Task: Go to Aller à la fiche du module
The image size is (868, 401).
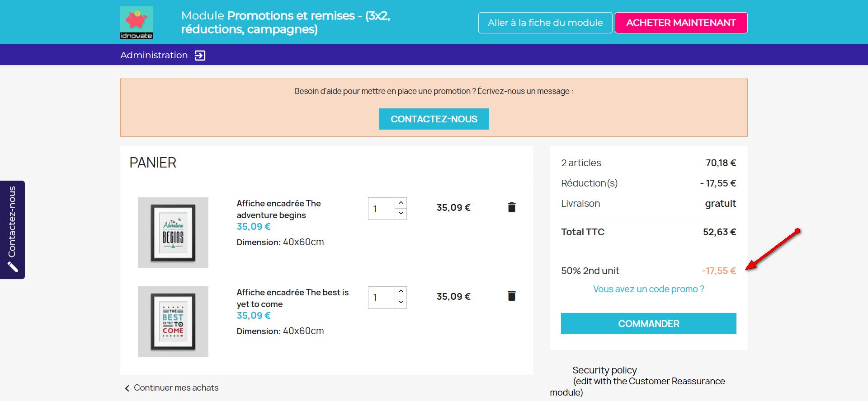Action: [545, 23]
